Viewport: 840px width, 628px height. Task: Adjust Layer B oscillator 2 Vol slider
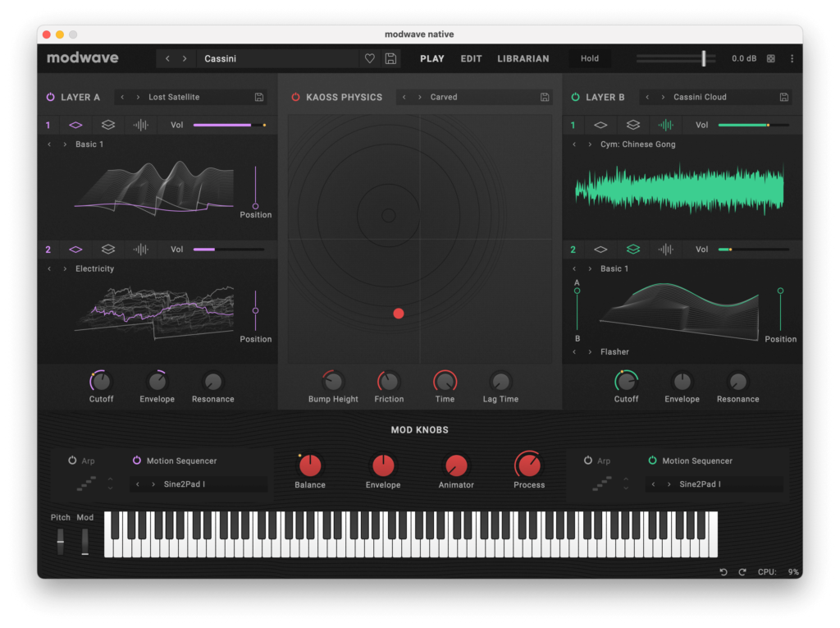pyautogui.click(x=753, y=250)
